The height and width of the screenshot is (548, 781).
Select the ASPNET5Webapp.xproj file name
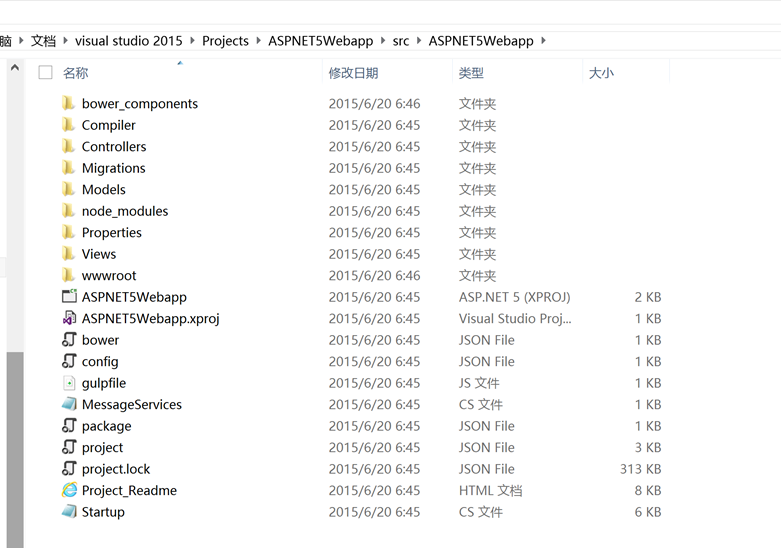150,318
